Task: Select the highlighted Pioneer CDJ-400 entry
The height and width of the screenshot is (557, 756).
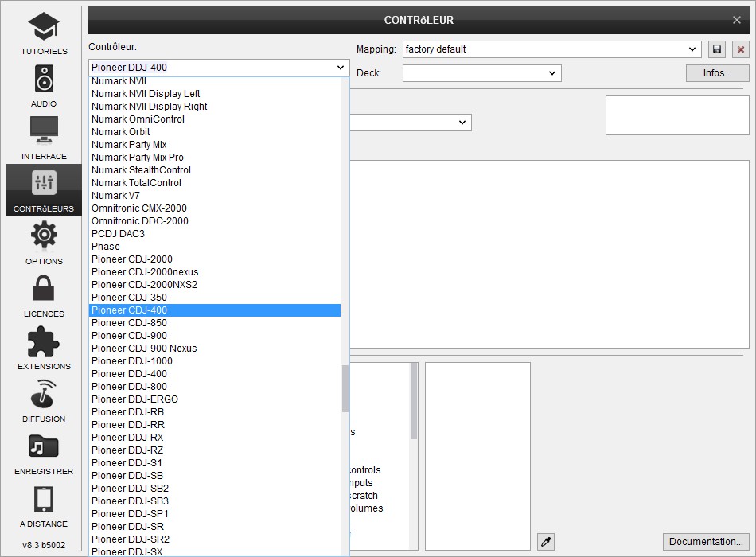Action: 215,310
